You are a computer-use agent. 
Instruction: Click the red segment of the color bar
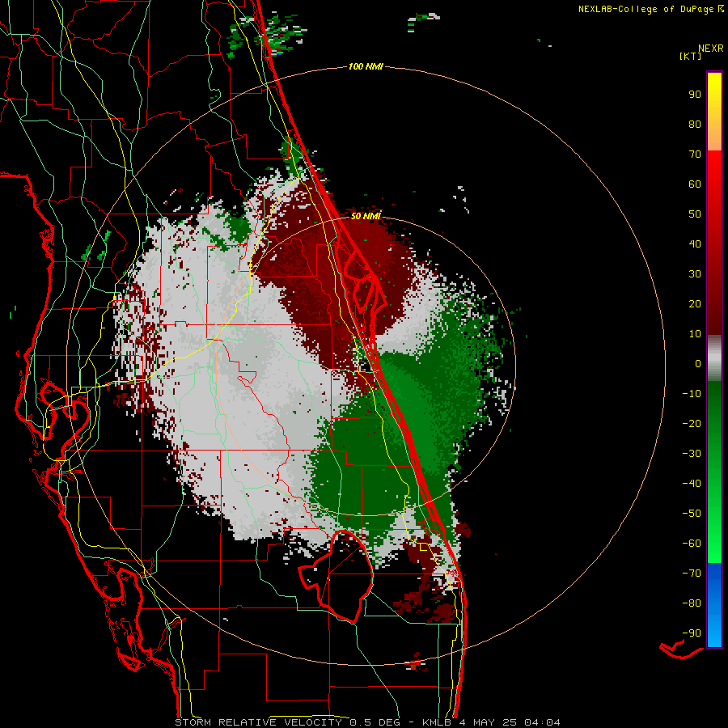coord(714,243)
